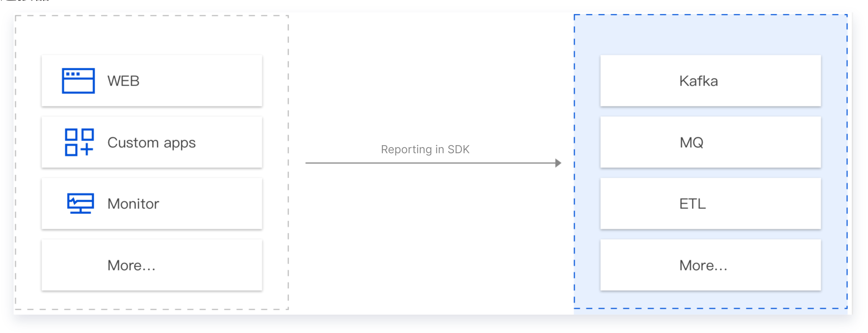Click the MQ box
This screenshot has width=868, height=333.
pyautogui.click(x=710, y=142)
